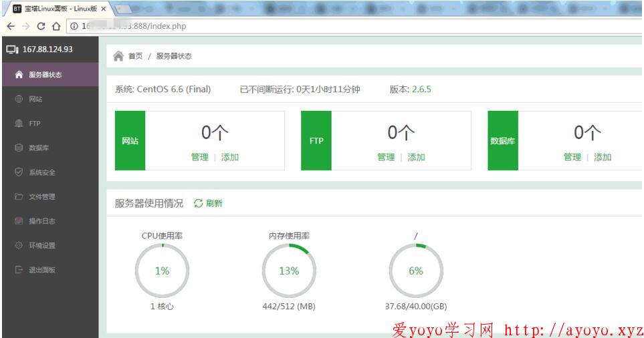Click 管理 in the 数据库 card
644x338 pixels.
[x=572, y=157]
